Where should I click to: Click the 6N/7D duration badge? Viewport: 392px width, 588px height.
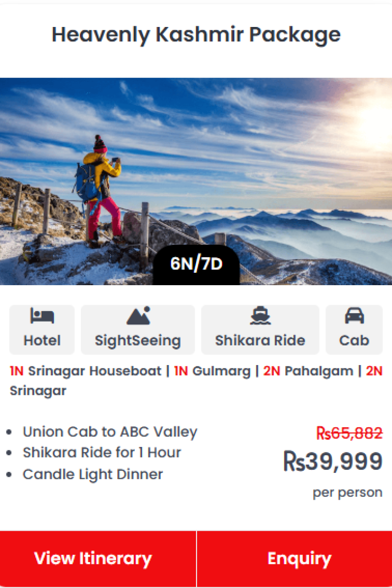196,265
